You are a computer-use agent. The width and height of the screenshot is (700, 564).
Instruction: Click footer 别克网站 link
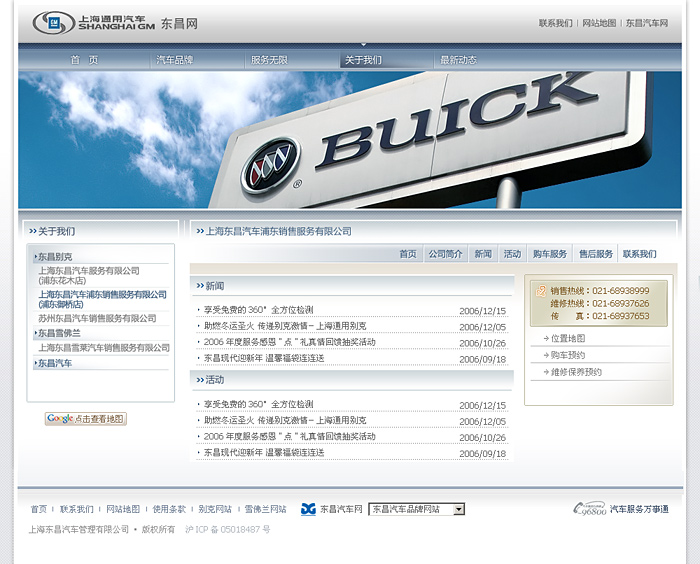click(215, 509)
